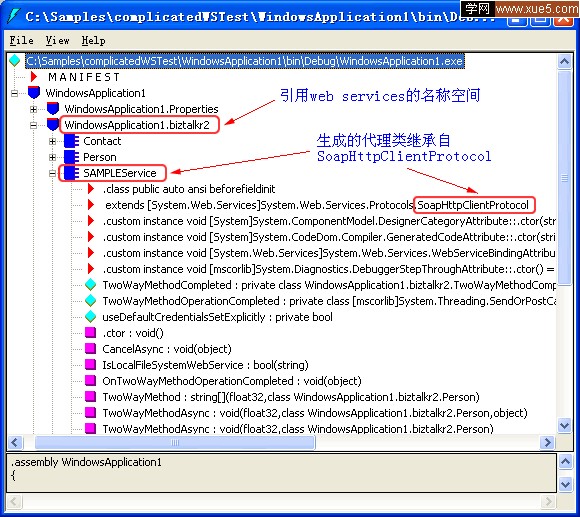The width and height of the screenshot is (580, 517).
Task: Expand the WindowsApplication1.Properties namespace
Action: tap(33, 109)
